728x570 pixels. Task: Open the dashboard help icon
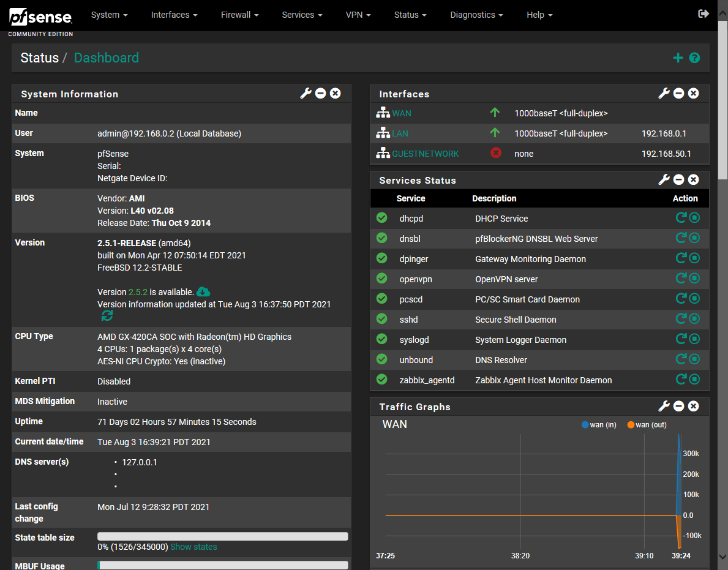click(694, 58)
